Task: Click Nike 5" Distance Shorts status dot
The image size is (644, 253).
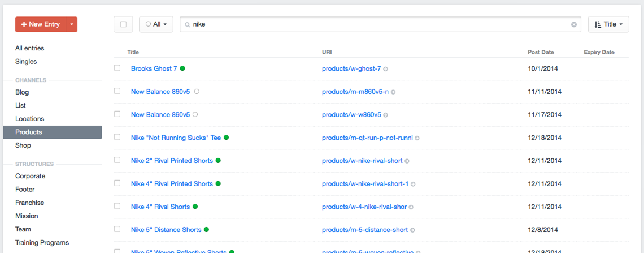Action: coord(207,230)
